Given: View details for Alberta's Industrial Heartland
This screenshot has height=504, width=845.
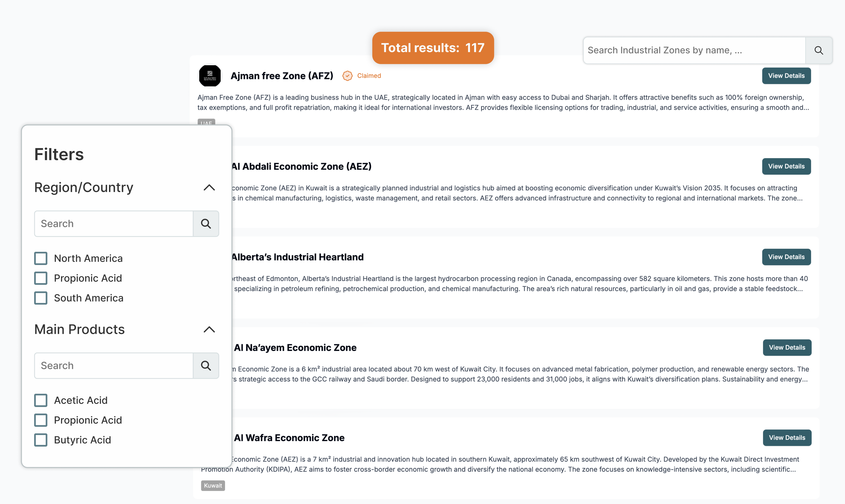Looking at the screenshot, I should tap(786, 257).
